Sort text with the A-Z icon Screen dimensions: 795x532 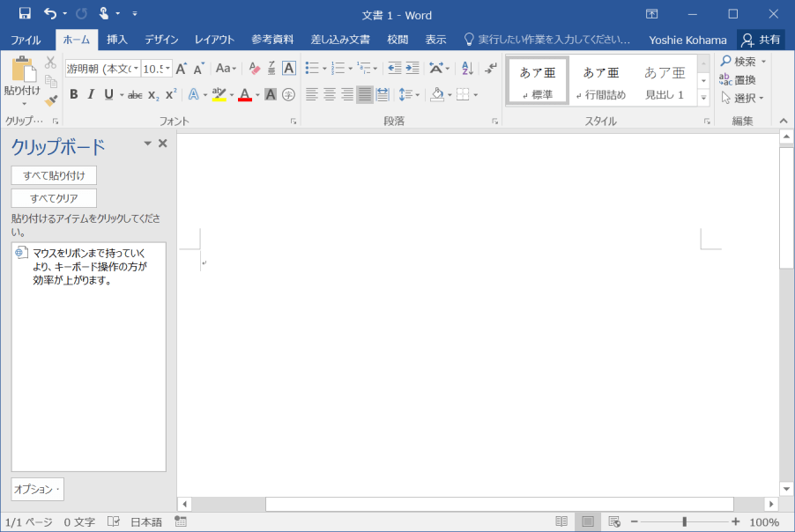pyautogui.click(x=467, y=68)
